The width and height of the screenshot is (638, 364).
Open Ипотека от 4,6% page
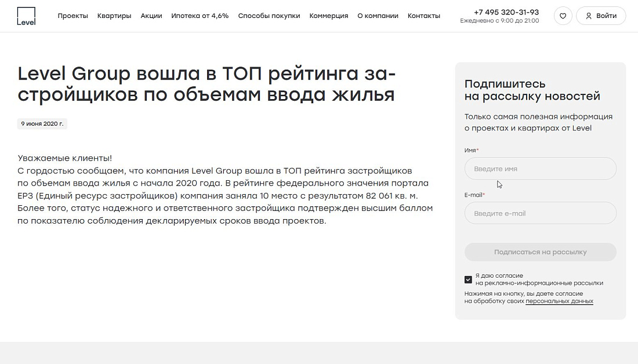tap(200, 16)
